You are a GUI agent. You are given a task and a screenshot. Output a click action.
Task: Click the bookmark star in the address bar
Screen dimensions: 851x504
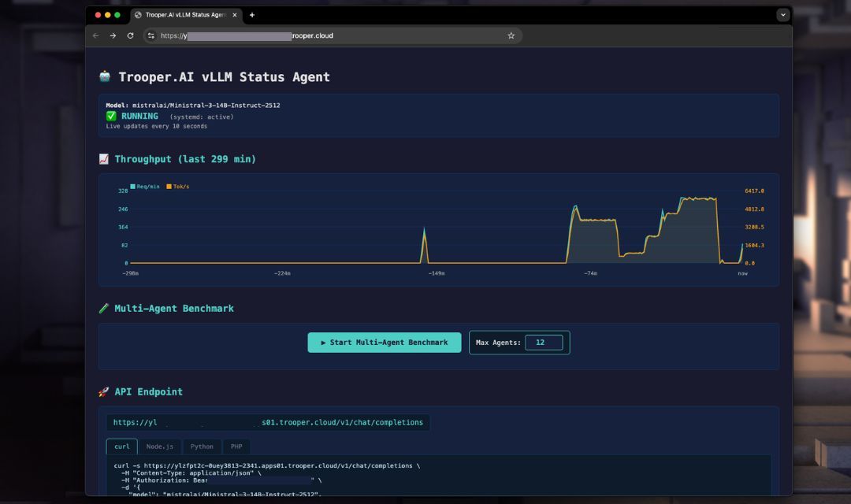coord(511,35)
